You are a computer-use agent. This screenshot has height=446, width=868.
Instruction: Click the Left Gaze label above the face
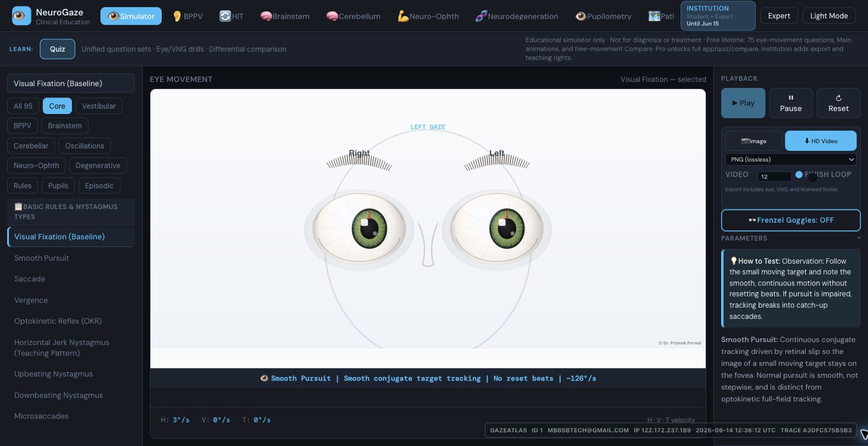(427, 127)
